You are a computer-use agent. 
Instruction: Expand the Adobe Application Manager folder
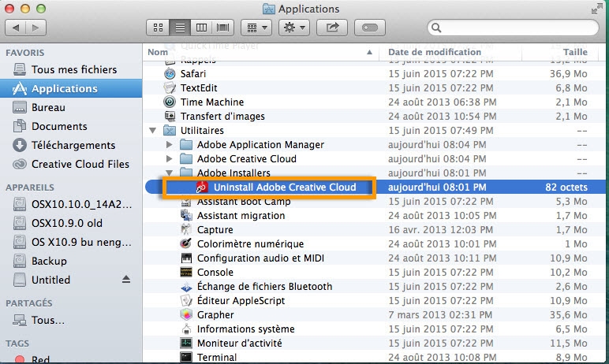[169, 145]
